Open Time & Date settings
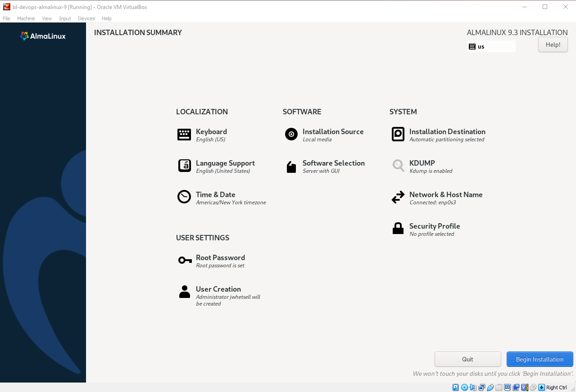 (x=215, y=194)
